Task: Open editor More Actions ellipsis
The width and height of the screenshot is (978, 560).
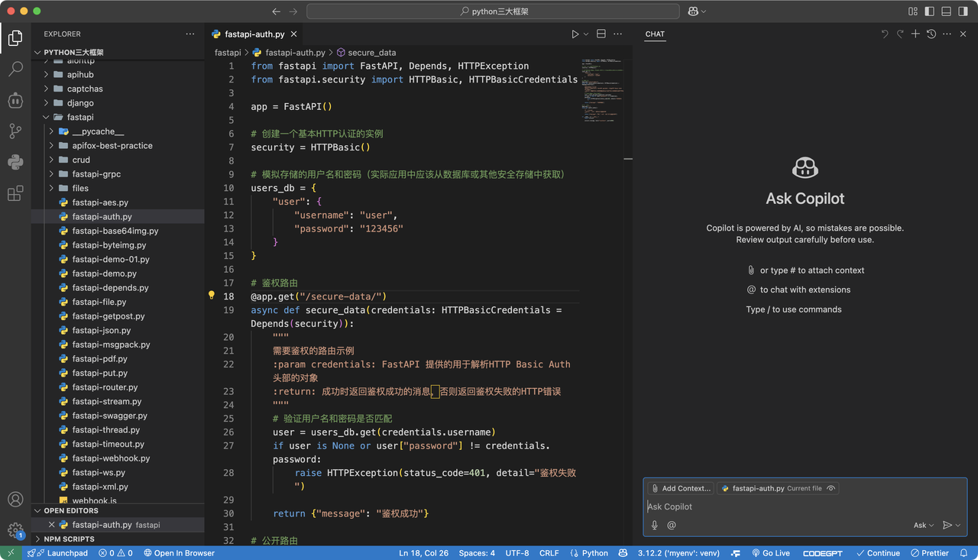Action: click(617, 34)
